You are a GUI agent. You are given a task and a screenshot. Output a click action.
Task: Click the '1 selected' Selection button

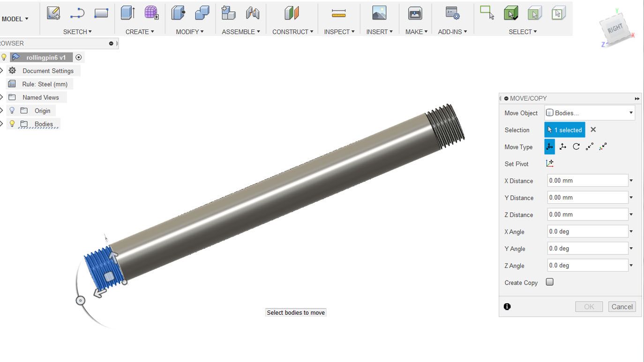tap(565, 130)
